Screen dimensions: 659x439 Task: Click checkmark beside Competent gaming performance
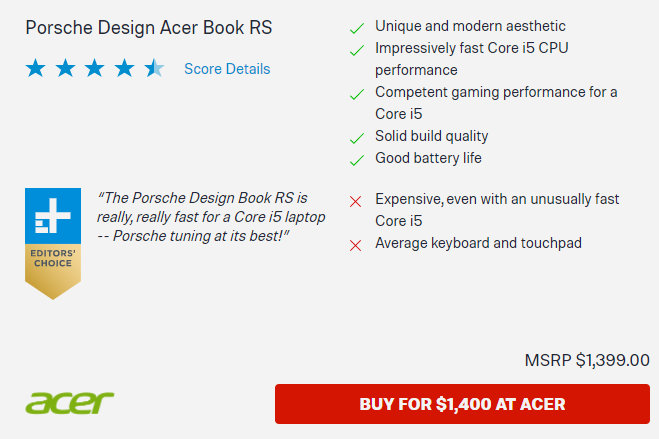click(x=356, y=94)
